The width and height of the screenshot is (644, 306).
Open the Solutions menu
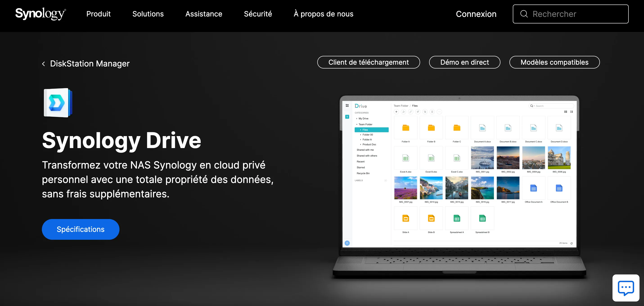[x=148, y=14]
